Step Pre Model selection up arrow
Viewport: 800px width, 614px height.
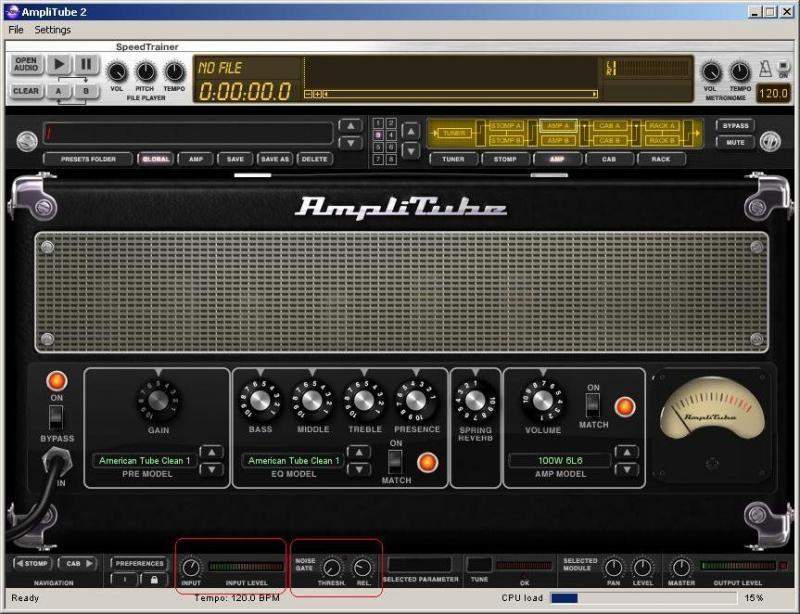pos(211,453)
